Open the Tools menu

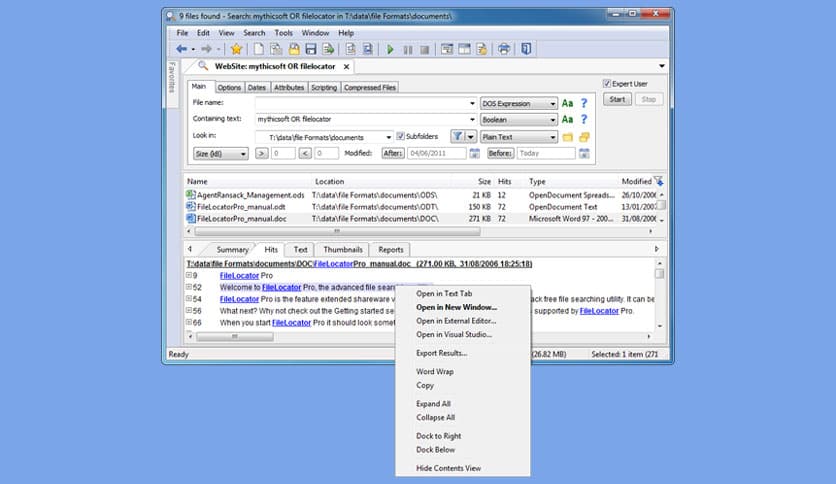point(284,33)
